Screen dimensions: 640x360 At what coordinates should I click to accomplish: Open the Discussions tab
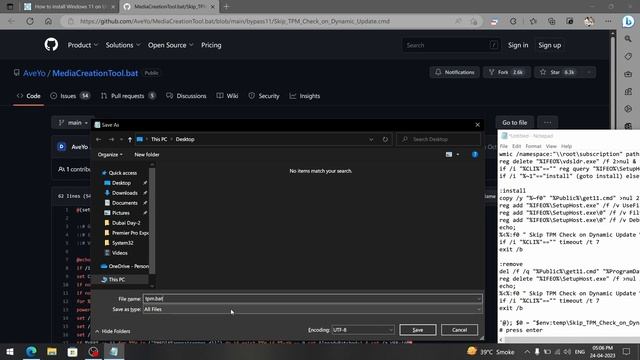tap(186, 96)
